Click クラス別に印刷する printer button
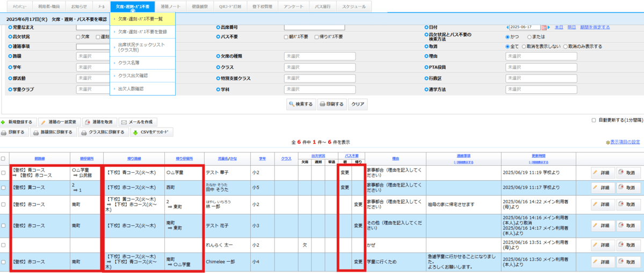The image size is (644, 273). pos(103,132)
